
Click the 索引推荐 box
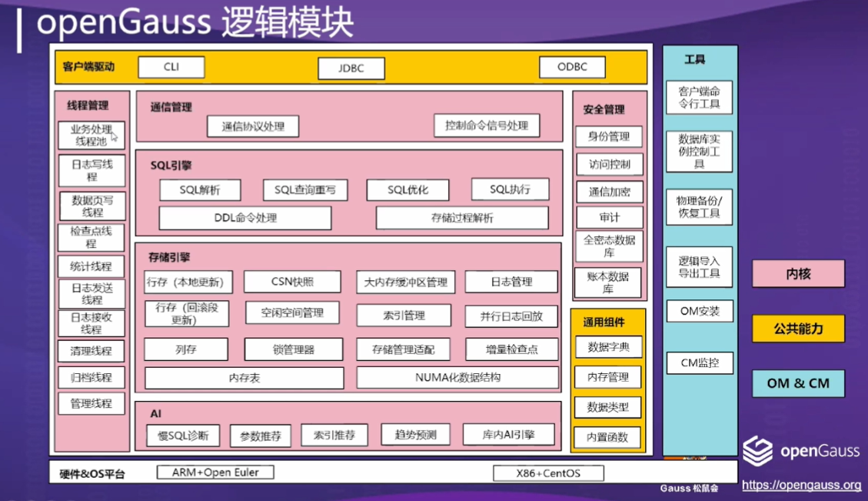click(334, 435)
